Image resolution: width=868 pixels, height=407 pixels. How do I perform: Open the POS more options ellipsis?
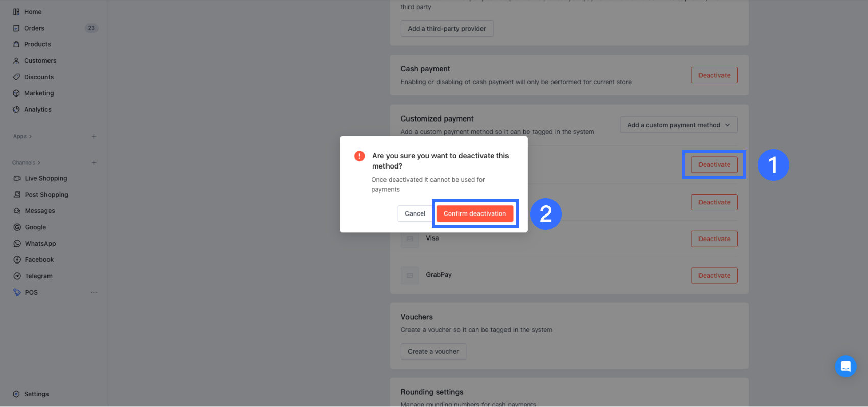click(94, 293)
